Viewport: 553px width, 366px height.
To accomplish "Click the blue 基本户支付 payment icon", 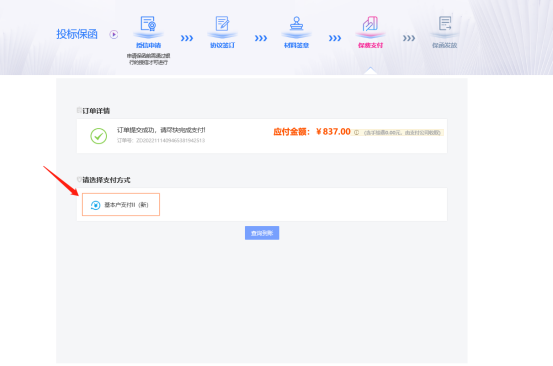I will point(95,205).
